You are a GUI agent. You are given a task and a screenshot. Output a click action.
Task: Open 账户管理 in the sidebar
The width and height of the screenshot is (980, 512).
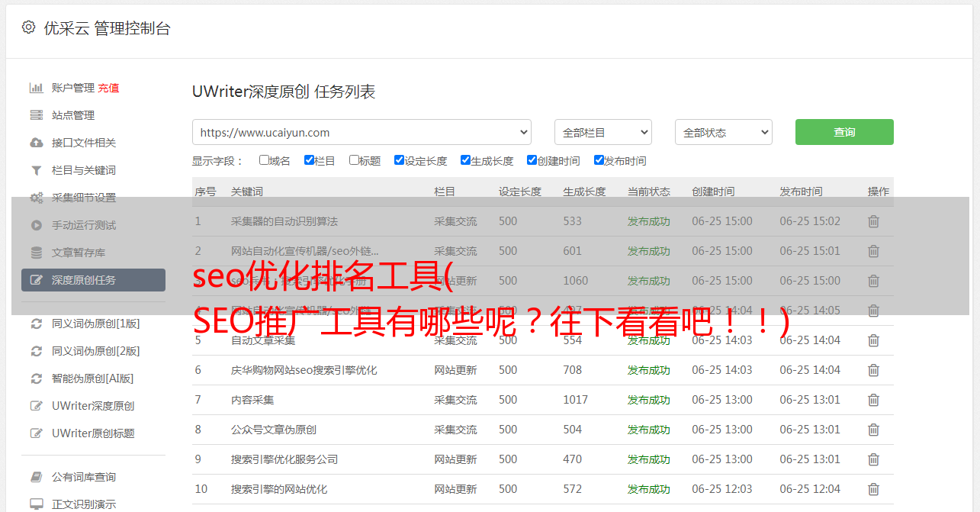(x=73, y=88)
